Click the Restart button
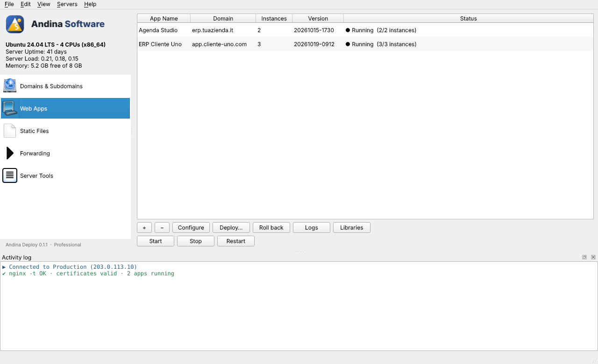598x364 pixels. 236,241
